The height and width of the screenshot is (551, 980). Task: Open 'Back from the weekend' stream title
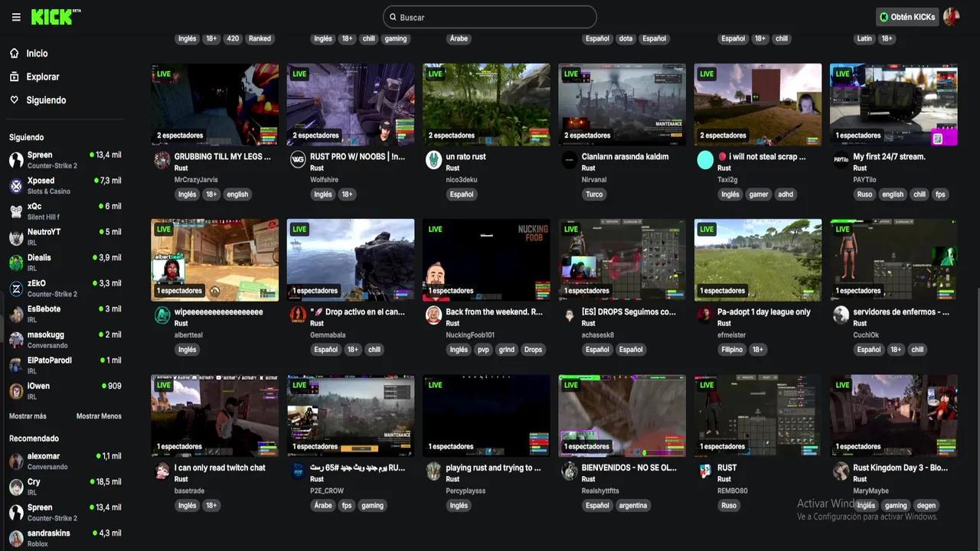[494, 312]
